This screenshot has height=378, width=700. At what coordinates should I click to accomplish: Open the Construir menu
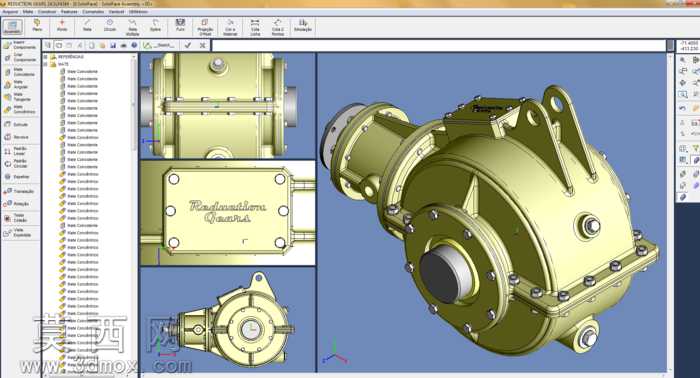(x=47, y=12)
